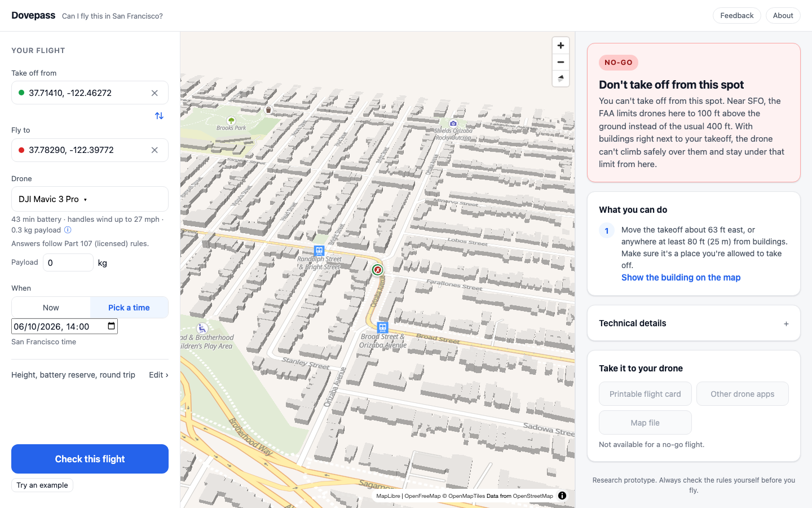Click the Sadowa Street map label
This screenshot has height=508, width=812.
coord(549,429)
